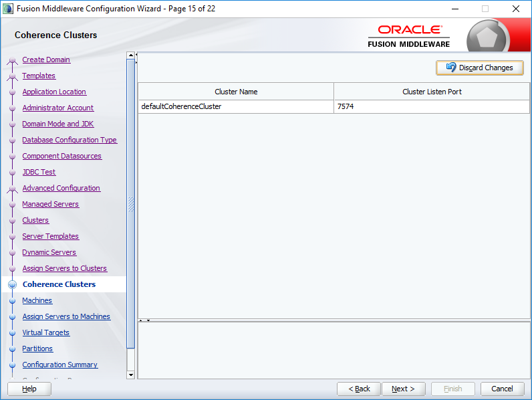Open Assign Servers to Clusters step
This screenshot has height=400, width=532.
click(64, 268)
